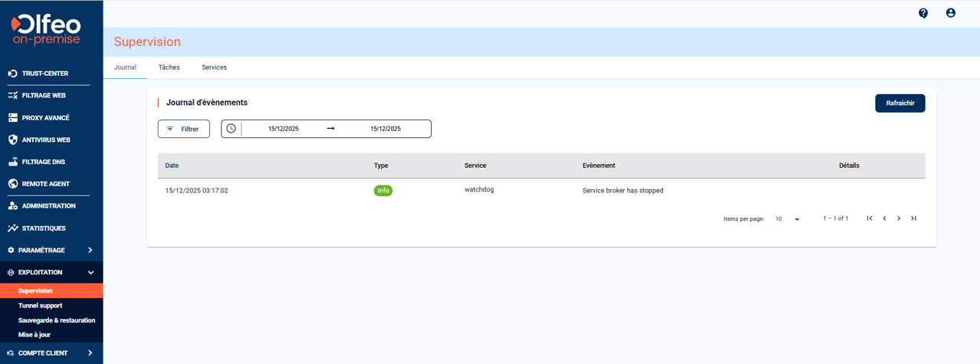Go to the last page arrow icon
This screenshot has height=364, width=980.
tap(913, 218)
